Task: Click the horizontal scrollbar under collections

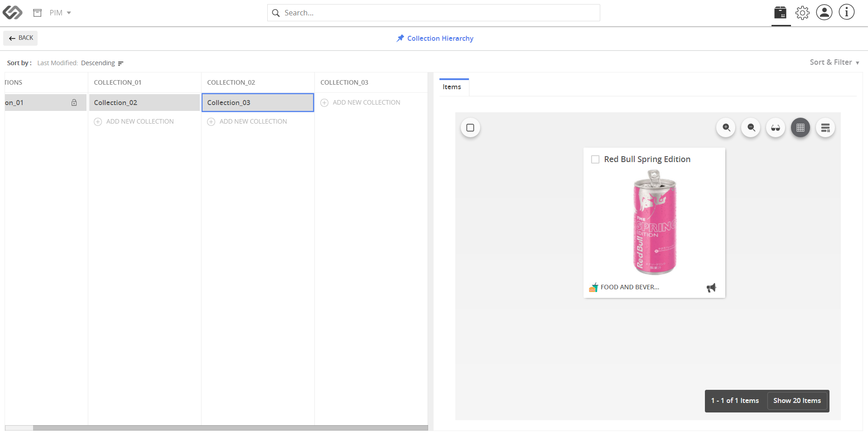Action: 230,428
